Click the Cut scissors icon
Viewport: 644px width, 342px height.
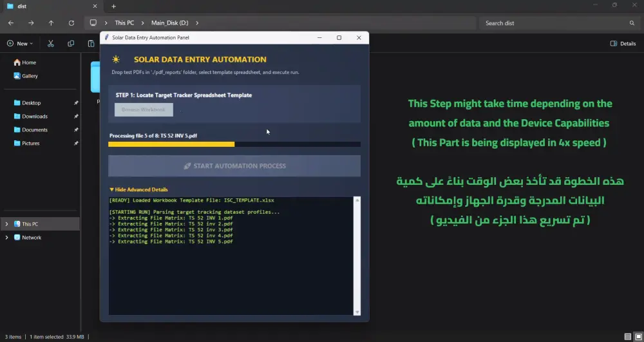[51, 44]
